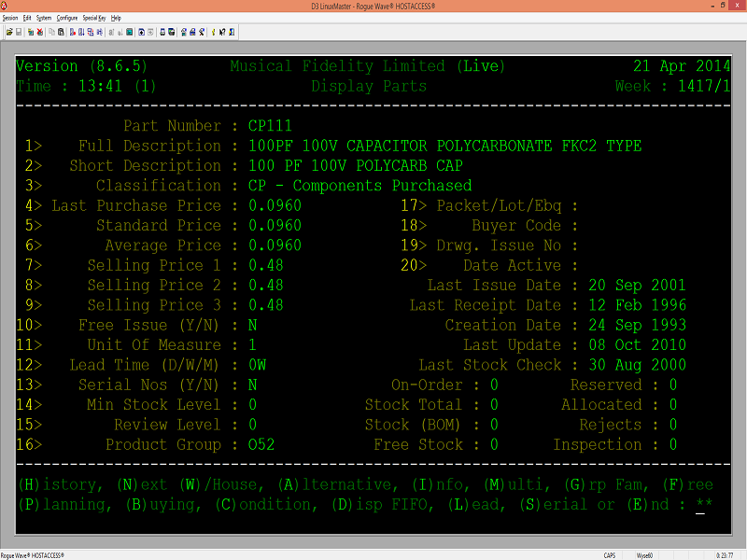747x560 pixels.
Task: Click the connect session toolbar icon
Action: click(31, 32)
